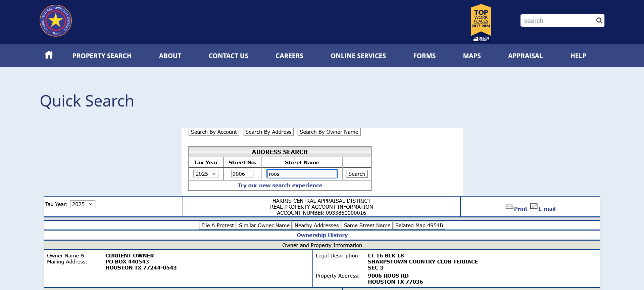Image resolution: width=644 pixels, height=290 pixels.
Task: Click File A Protest button
Action: [217, 225]
